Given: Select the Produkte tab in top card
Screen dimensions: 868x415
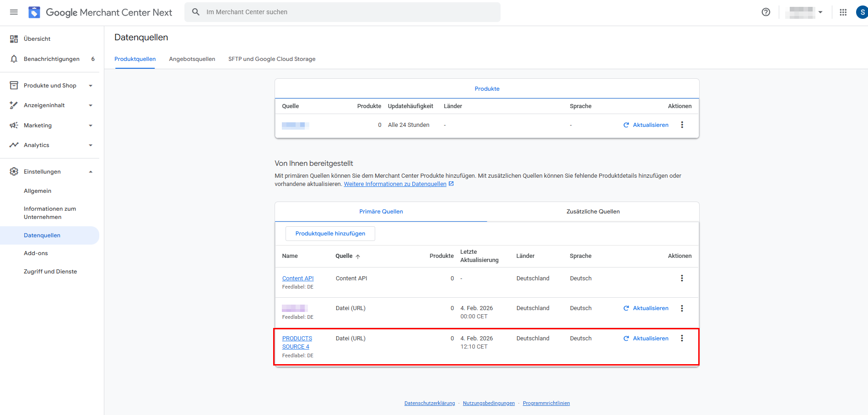Looking at the screenshot, I should [487, 89].
